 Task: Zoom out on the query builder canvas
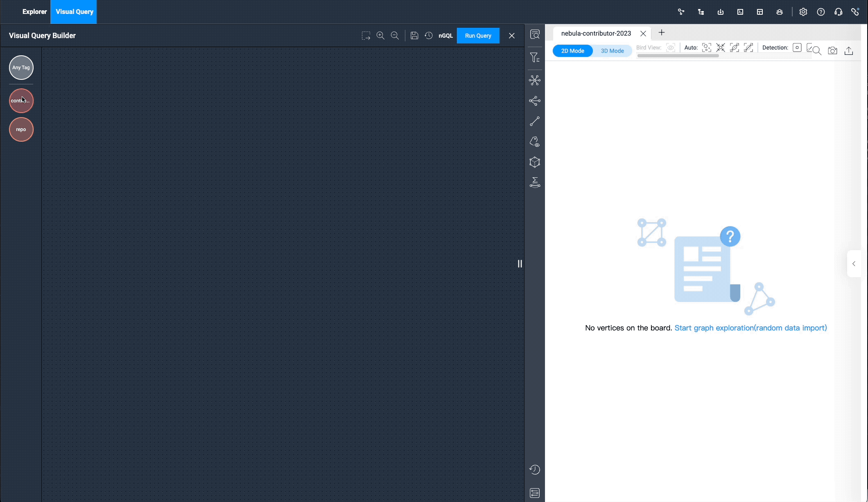395,36
